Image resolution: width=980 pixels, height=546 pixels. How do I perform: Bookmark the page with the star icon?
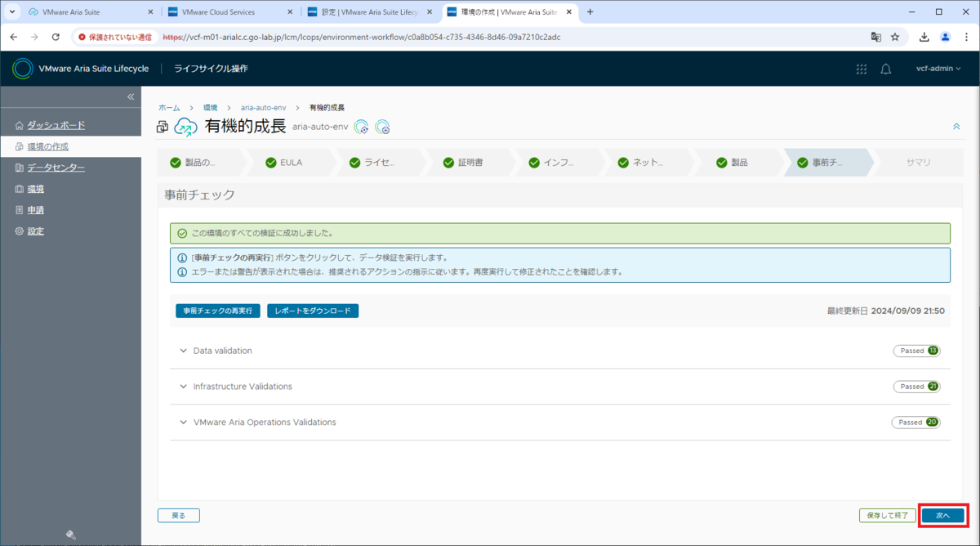(x=895, y=37)
